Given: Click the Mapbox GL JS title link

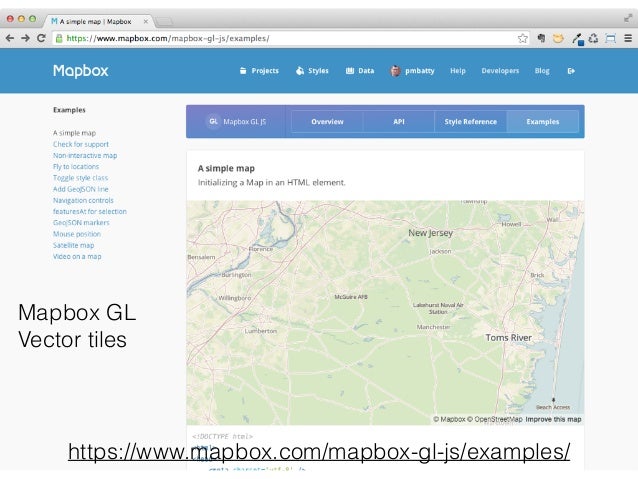Looking at the screenshot, I should (x=245, y=122).
